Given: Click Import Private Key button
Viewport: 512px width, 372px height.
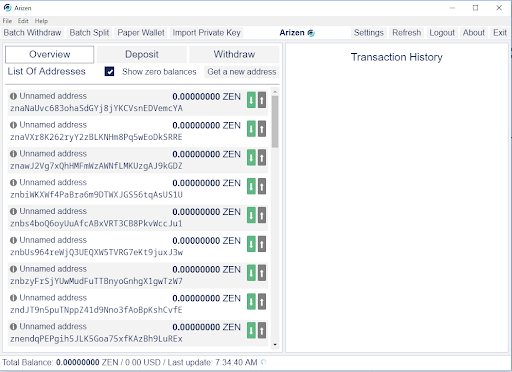Looking at the screenshot, I should pos(206,33).
